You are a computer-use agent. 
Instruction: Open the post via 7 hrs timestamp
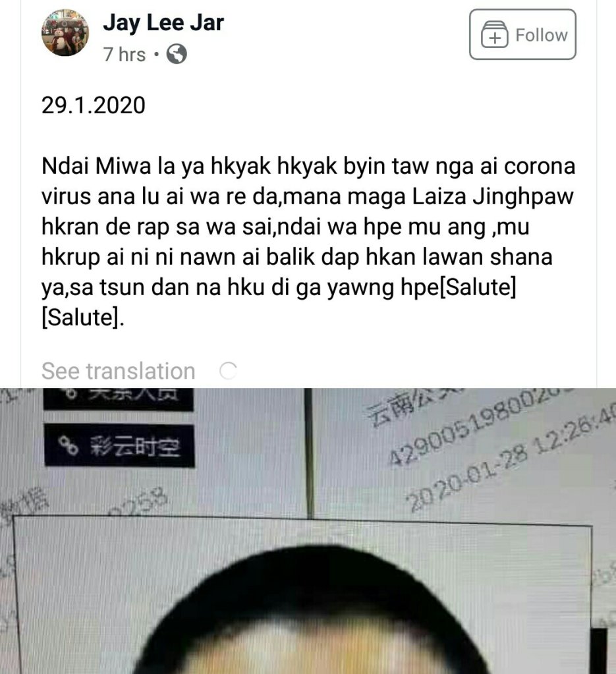(125, 55)
